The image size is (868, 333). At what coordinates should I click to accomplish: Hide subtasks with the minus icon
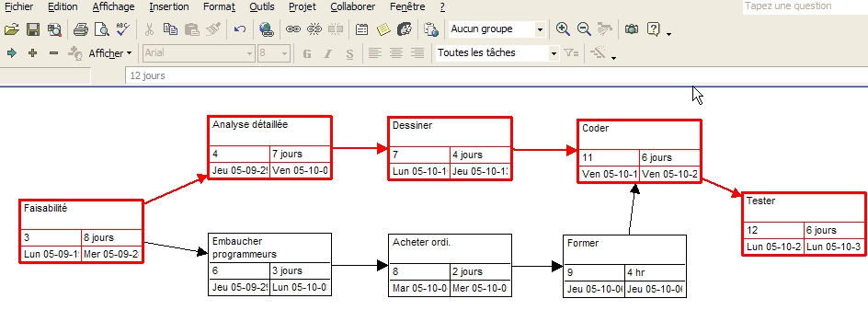53,53
